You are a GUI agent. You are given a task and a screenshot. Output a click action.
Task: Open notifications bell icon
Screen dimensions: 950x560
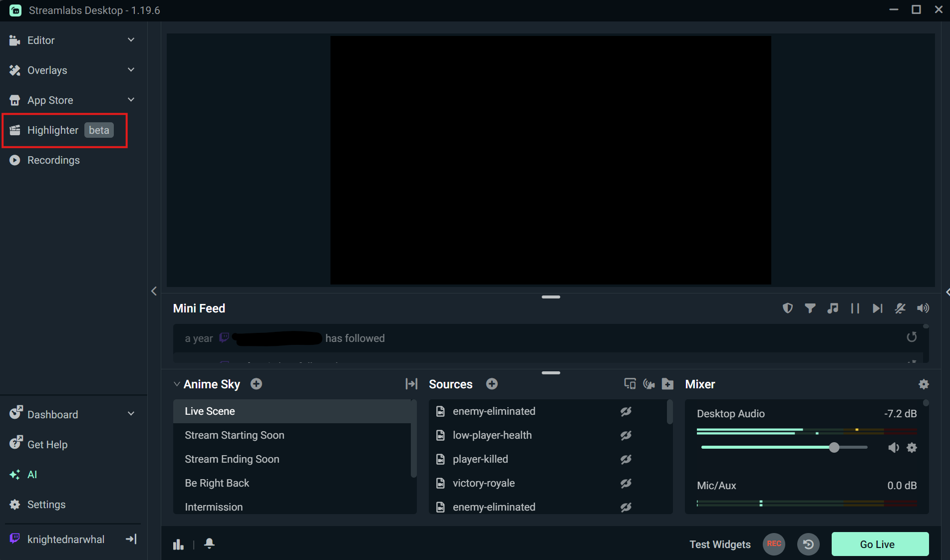(x=209, y=544)
